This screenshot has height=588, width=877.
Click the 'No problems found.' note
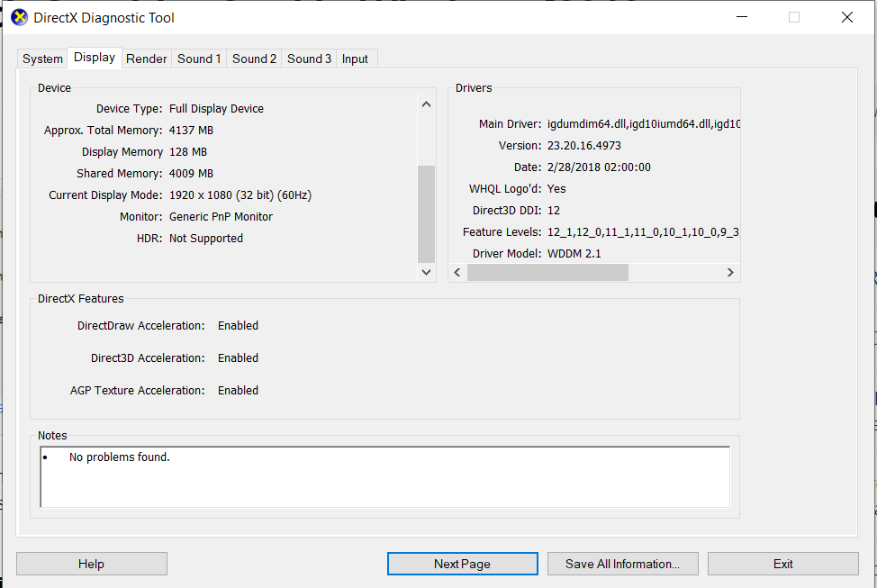120,457
